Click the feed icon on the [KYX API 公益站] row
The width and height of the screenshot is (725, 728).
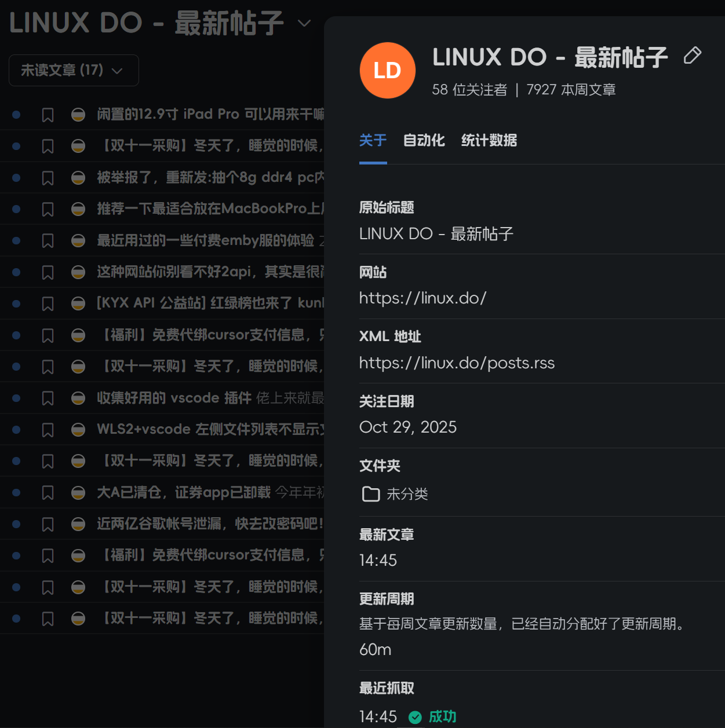(78, 303)
